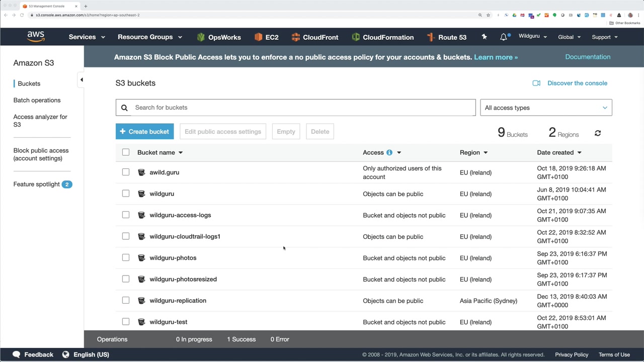Viewport: 644px width, 362px height.
Task: Select Buckets in the sidebar
Action: [29, 83]
